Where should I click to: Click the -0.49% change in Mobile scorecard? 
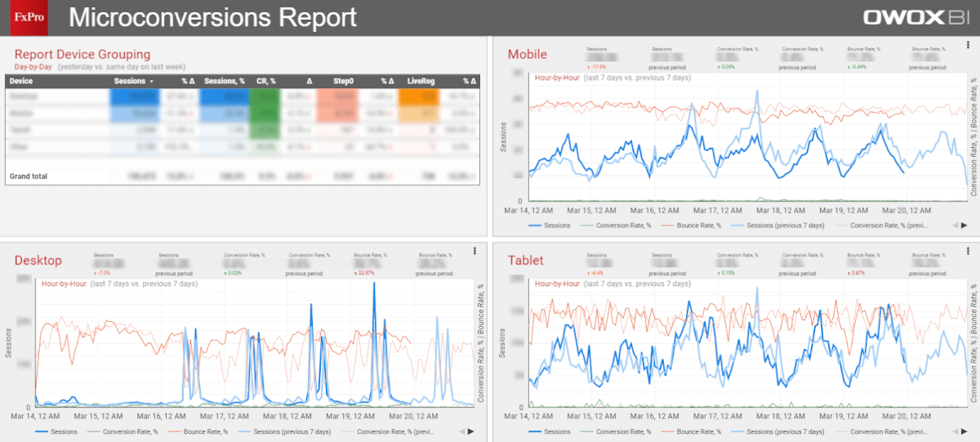pos(858,66)
